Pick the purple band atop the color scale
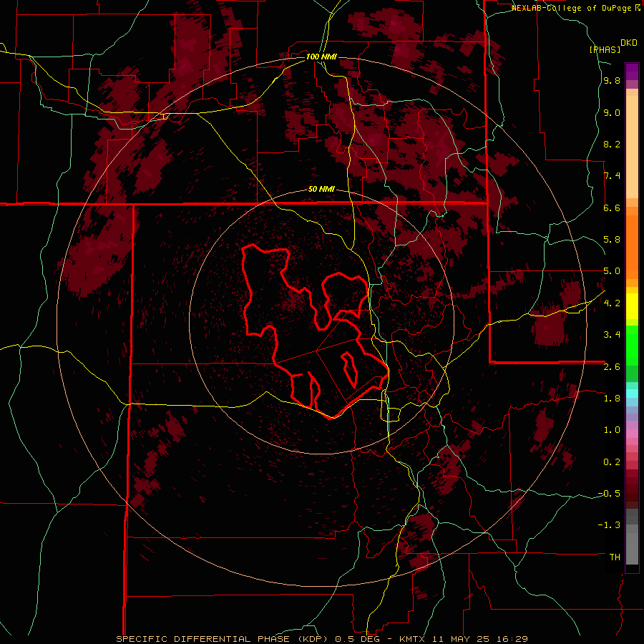 pyautogui.click(x=632, y=72)
